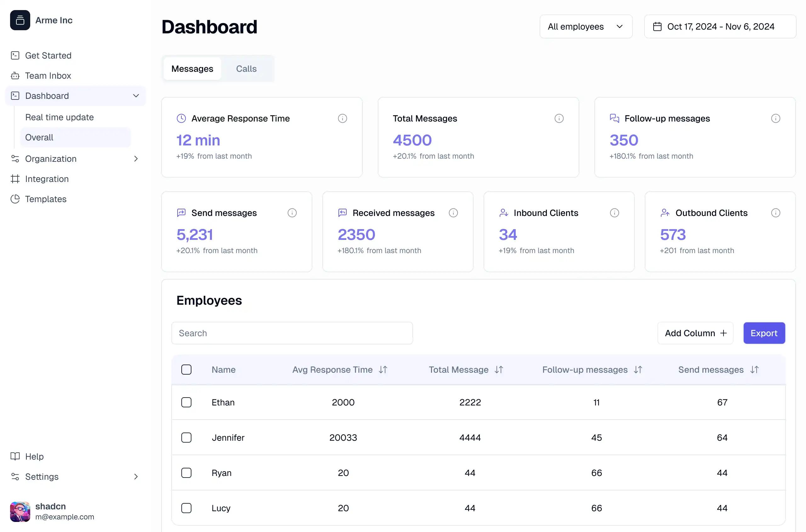Screen dimensions: 806x532
Task: Click info icon on Average Response Time card
Action: 342,118
